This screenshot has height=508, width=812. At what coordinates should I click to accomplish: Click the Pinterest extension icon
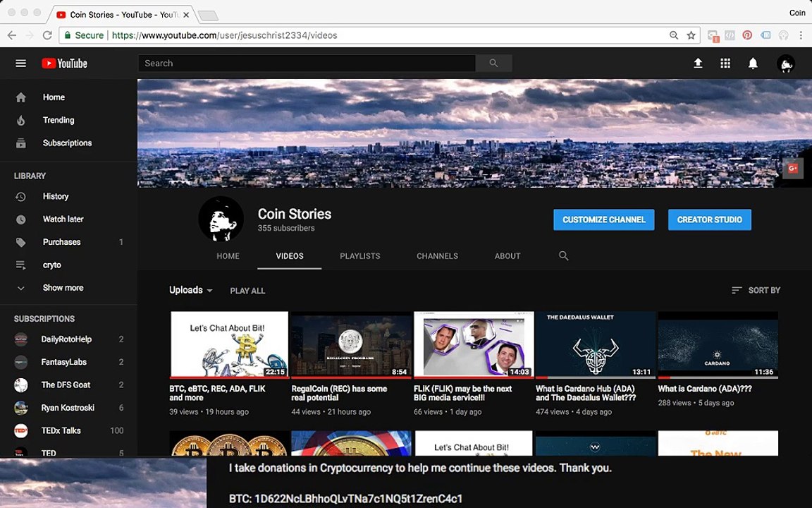(746, 35)
